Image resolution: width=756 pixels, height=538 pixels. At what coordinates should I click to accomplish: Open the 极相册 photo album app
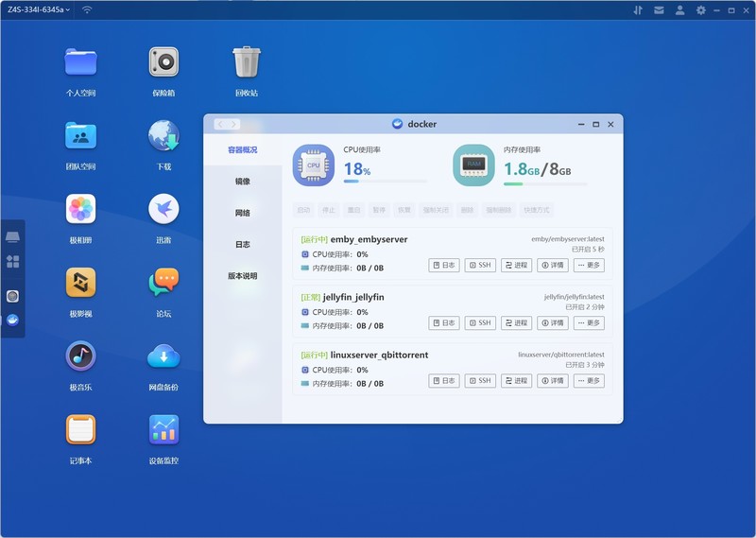pos(80,210)
